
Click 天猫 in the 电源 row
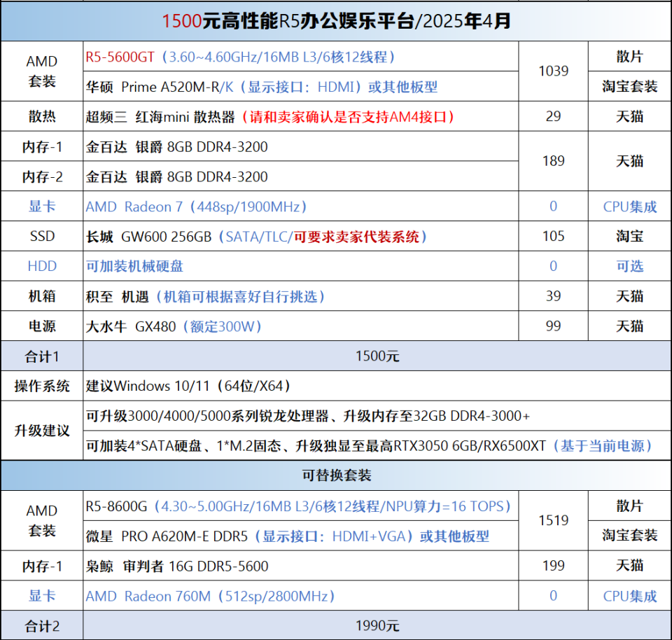pyautogui.click(x=629, y=326)
